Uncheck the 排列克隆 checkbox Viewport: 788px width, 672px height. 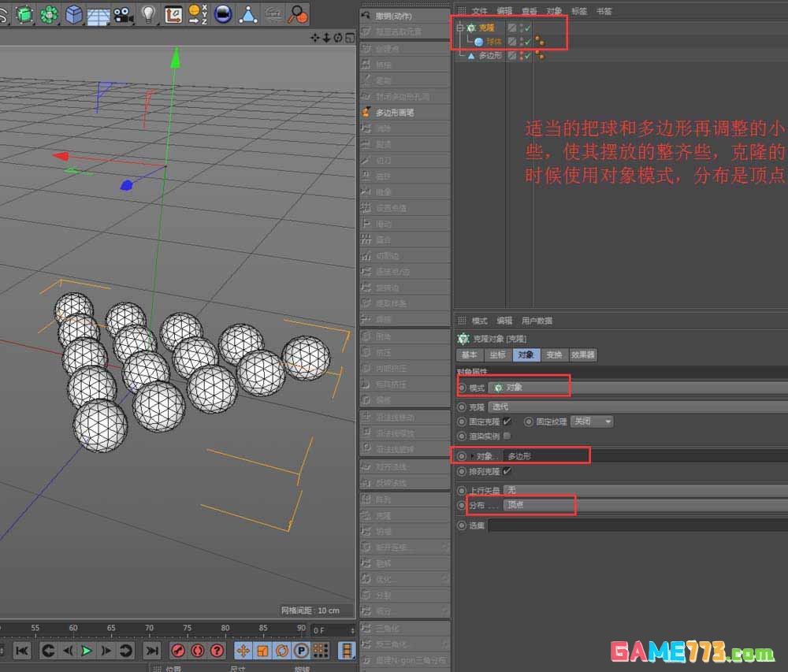[x=507, y=470]
